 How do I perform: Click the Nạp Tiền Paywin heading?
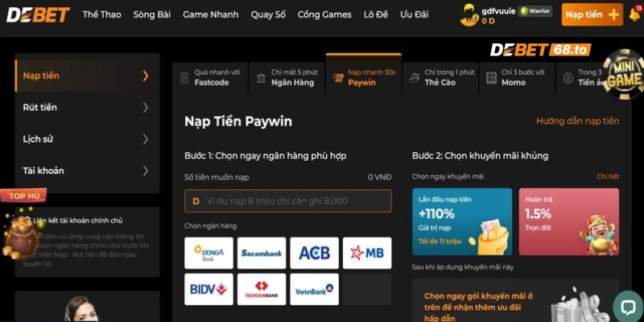[238, 122]
